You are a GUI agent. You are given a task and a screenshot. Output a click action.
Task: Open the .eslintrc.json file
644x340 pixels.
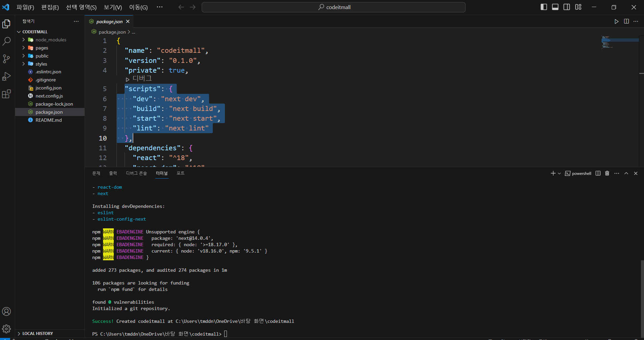point(50,72)
